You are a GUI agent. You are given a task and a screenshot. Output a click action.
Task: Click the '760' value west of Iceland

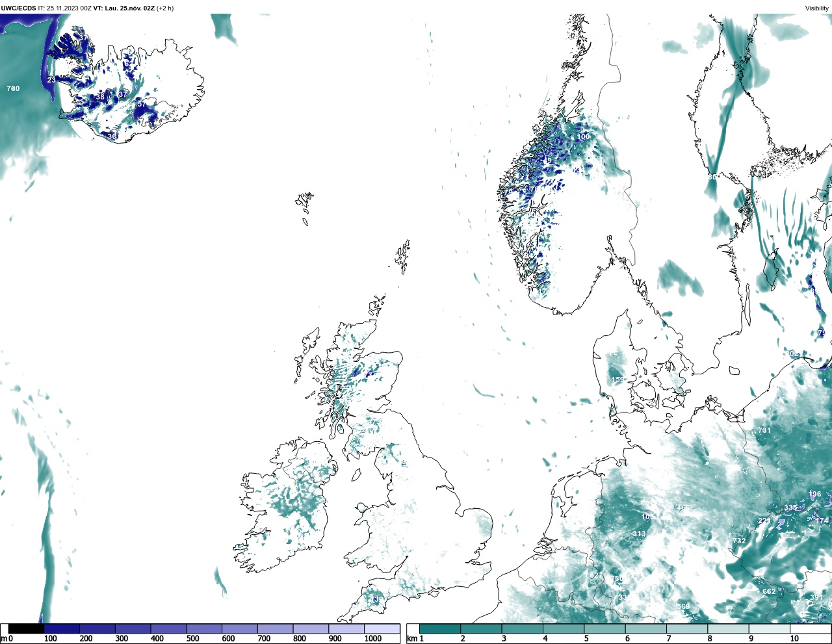[x=13, y=88]
